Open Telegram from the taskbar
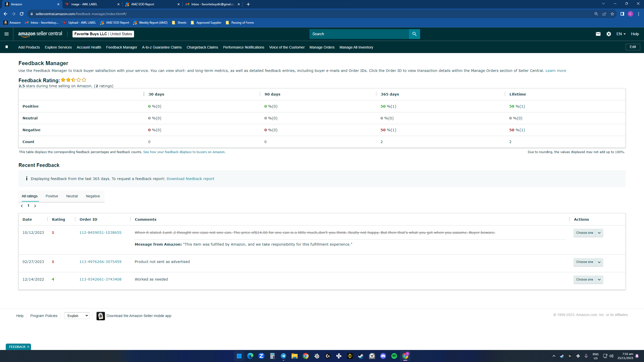The width and height of the screenshot is (644, 362). 283,356
